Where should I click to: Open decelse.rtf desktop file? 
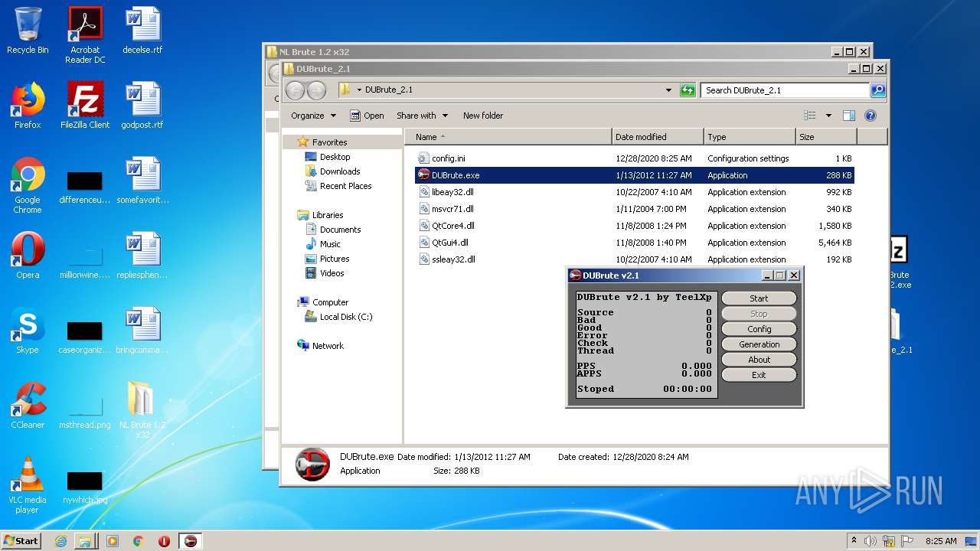(x=142, y=31)
